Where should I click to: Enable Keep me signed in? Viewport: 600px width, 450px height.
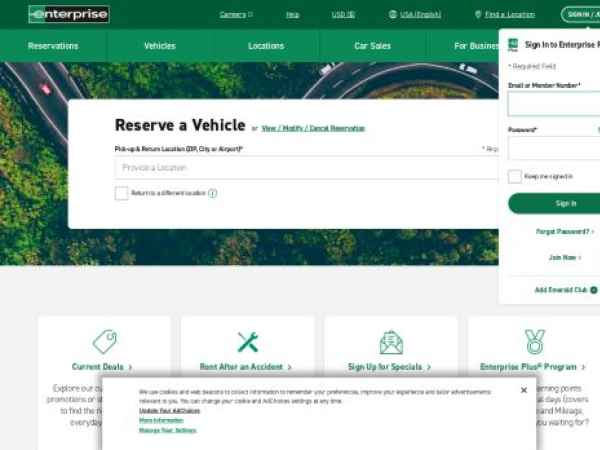(515, 176)
